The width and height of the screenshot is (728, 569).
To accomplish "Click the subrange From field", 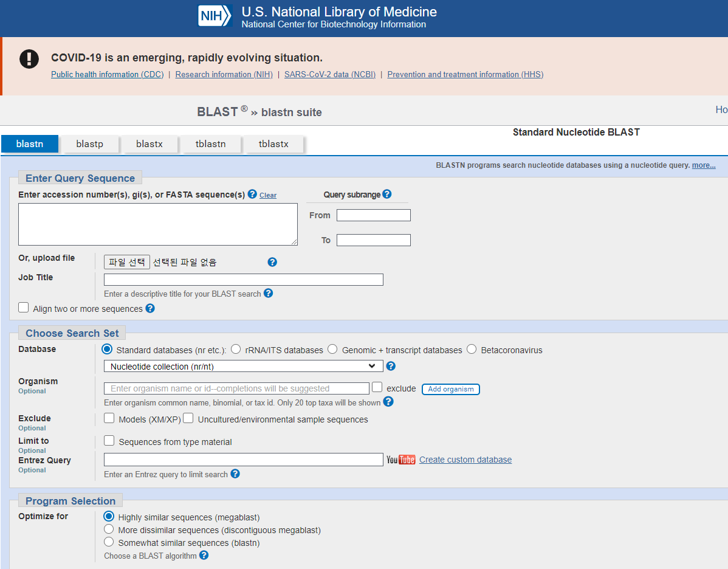I will [374, 215].
